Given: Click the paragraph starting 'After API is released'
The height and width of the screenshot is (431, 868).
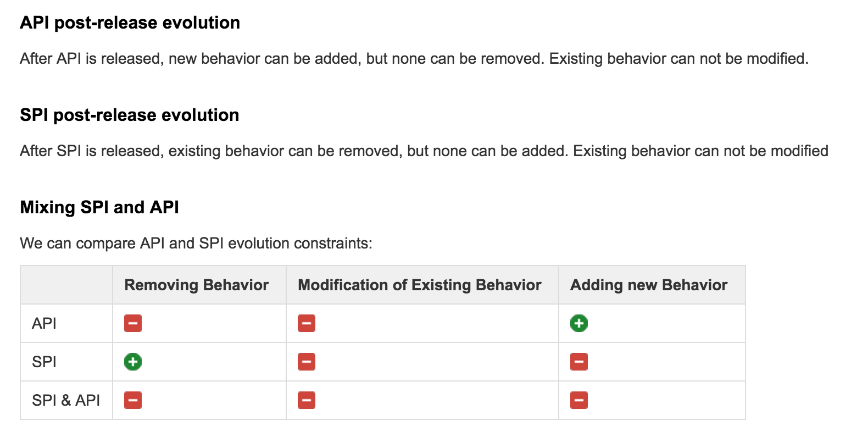Looking at the screenshot, I should 414,58.
